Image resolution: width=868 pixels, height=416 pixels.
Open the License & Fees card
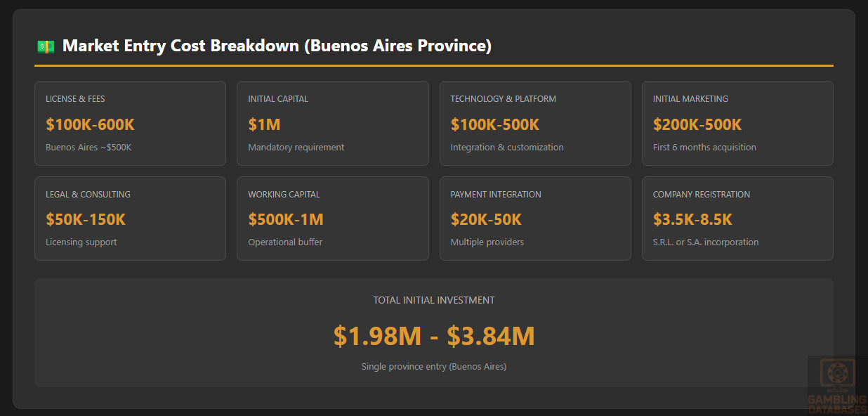[130, 123]
